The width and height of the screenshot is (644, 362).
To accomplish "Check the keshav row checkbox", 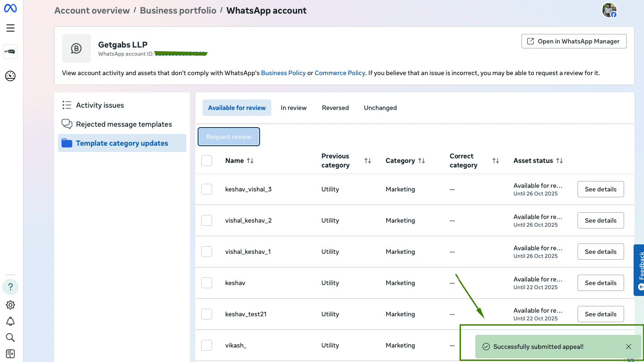I will (207, 283).
